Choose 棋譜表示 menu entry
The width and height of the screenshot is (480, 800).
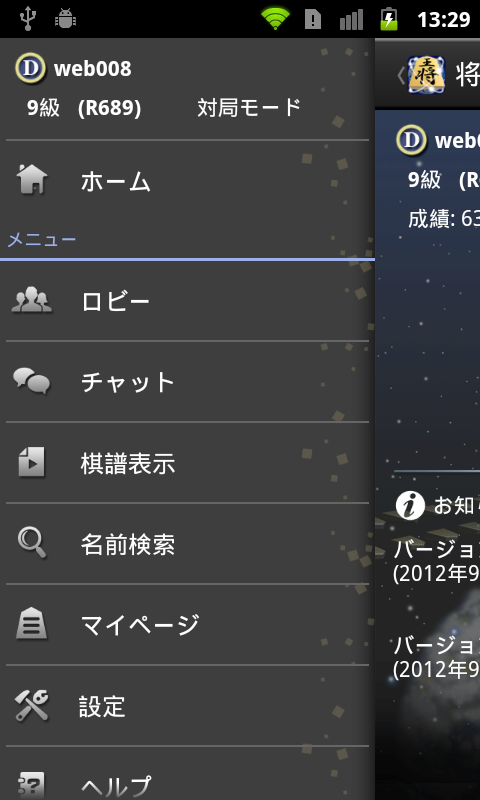pyautogui.click(x=187, y=463)
